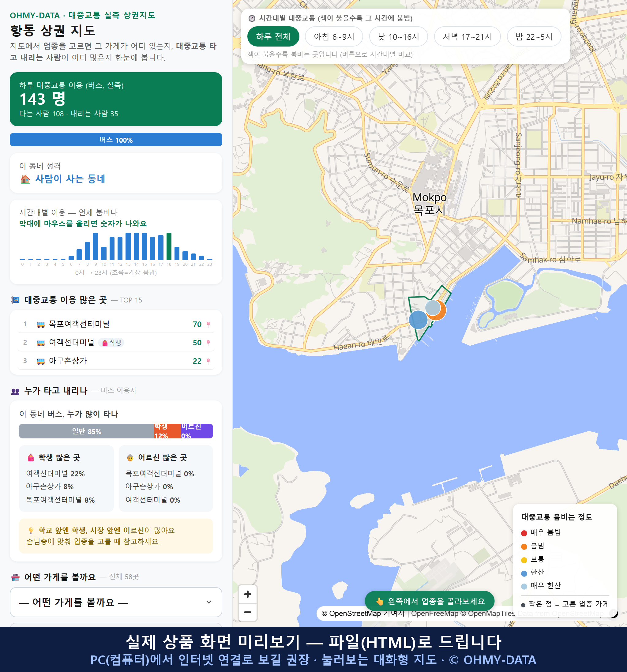Viewport: 627px width, 672px height.
Task: Click the location pin next to 목포여객선터미널 70
Action: tap(208, 325)
